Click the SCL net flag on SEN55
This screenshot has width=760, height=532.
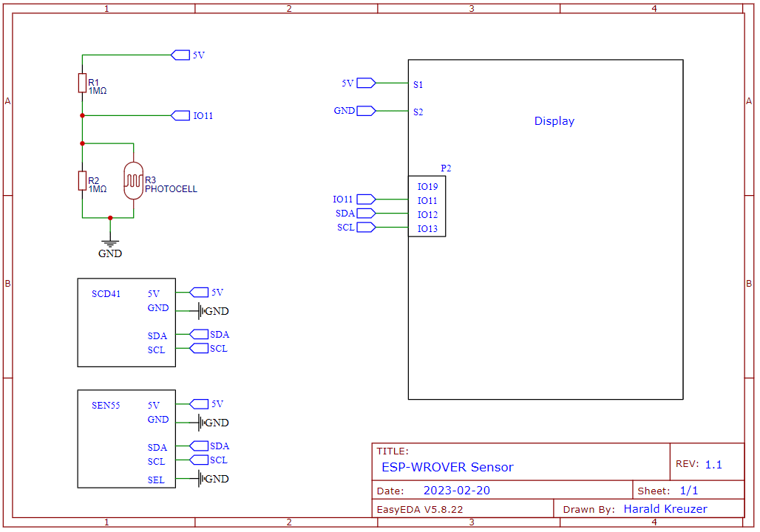point(200,460)
